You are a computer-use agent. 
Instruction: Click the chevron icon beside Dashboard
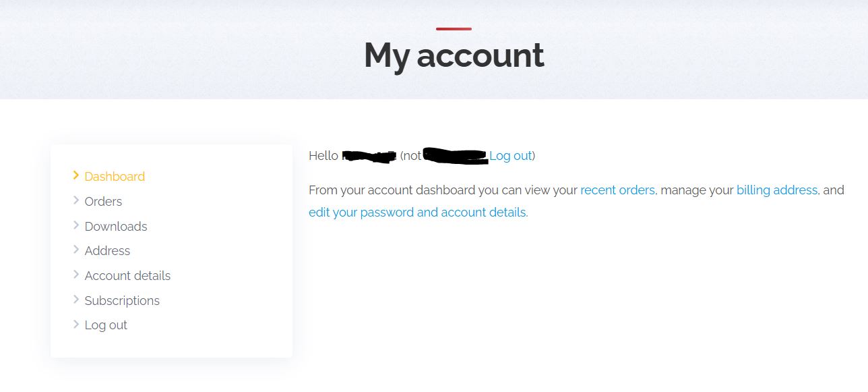pyautogui.click(x=76, y=175)
